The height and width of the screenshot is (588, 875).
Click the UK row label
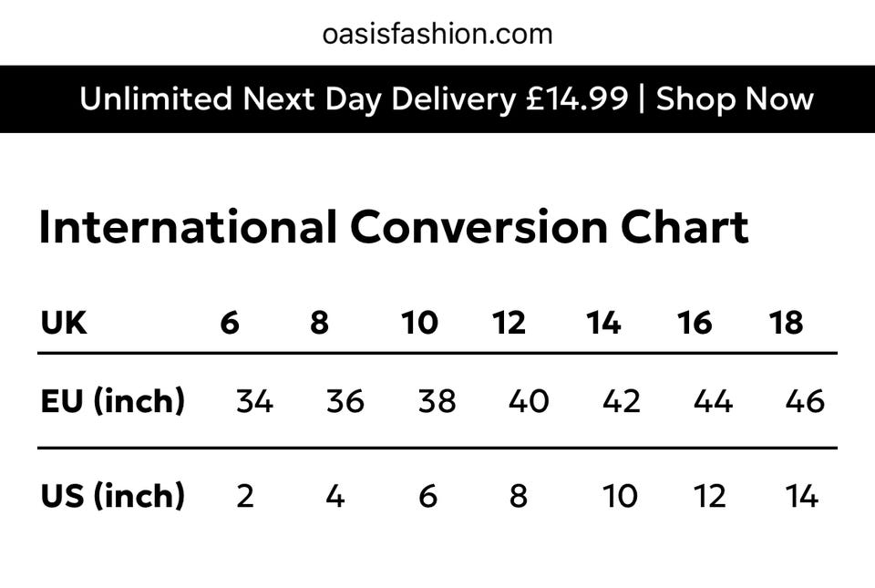(x=64, y=323)
